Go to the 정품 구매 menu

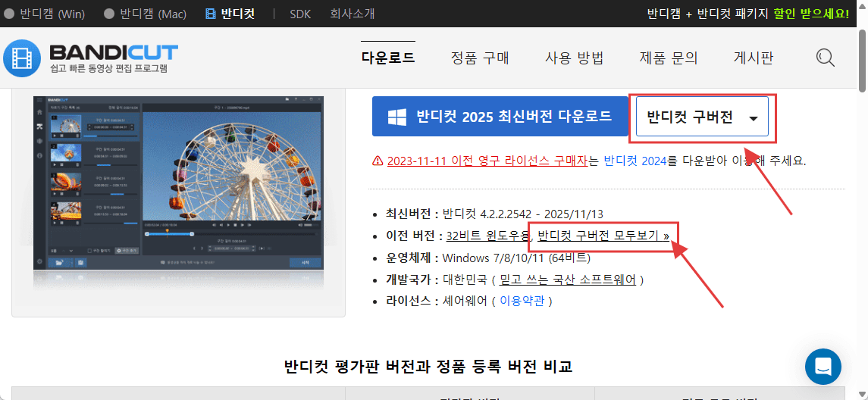(480, 58)
